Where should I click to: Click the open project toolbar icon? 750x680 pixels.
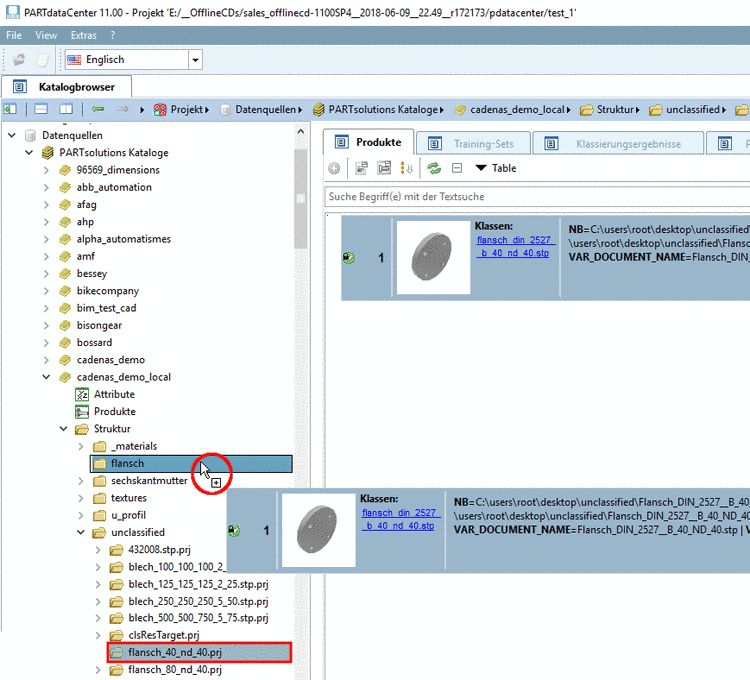pyautogui.click(x=19, y=60)
